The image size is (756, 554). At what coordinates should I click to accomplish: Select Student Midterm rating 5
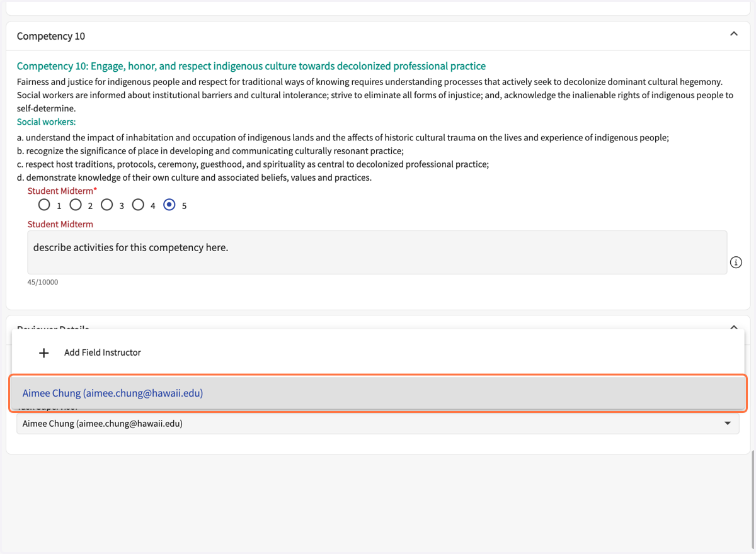[x=169, y=205]
